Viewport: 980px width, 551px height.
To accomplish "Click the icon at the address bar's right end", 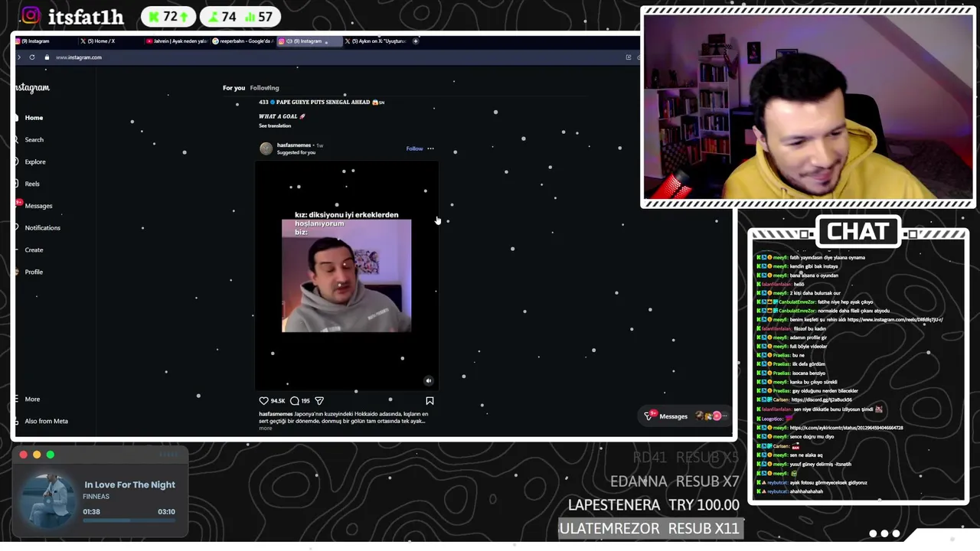I will [629, 57].
